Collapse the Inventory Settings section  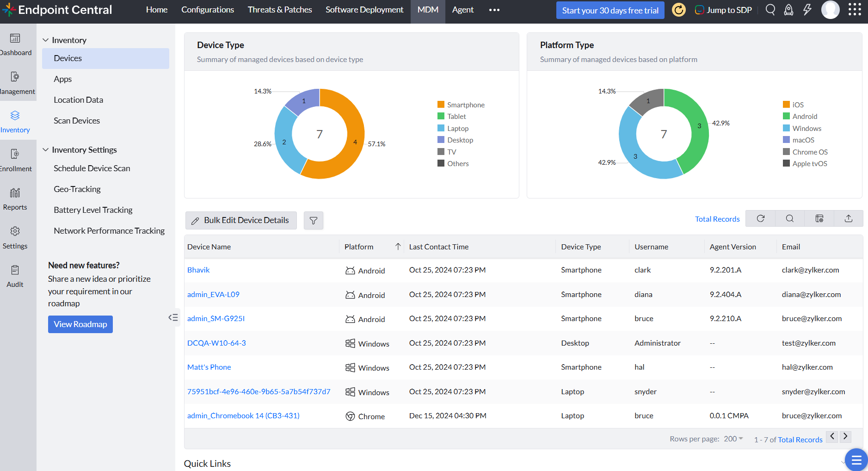pos(46,150)
